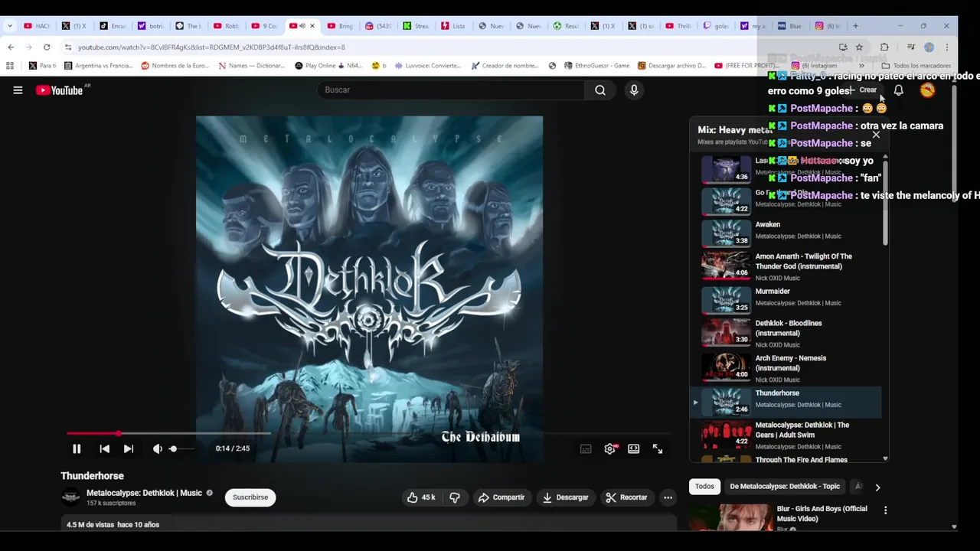Open the Metalocalypse channel avatar
The width and height of the screenshot is (980, 551).
tap(70, 497)
